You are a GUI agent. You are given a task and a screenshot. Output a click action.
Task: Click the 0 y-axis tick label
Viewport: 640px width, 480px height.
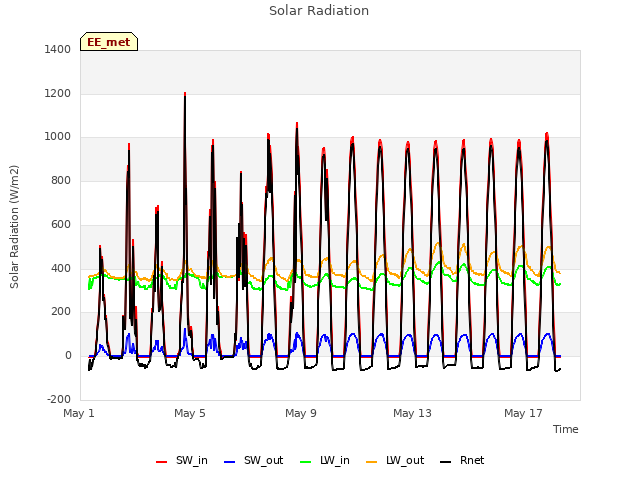(68, 356)
